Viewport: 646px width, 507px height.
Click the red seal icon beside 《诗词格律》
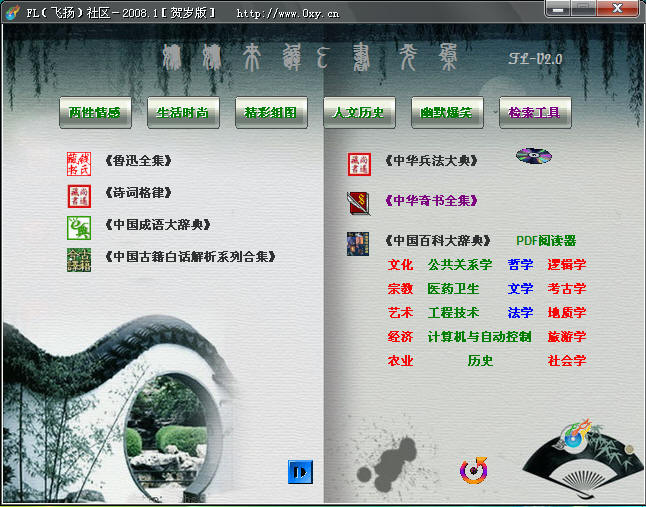click(x=78, y=194)
